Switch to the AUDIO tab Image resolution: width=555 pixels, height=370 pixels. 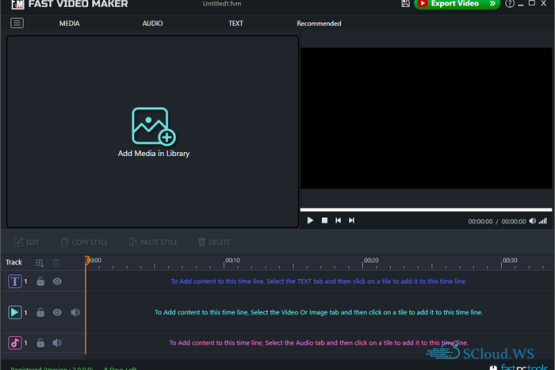click(x=153, y=23)
